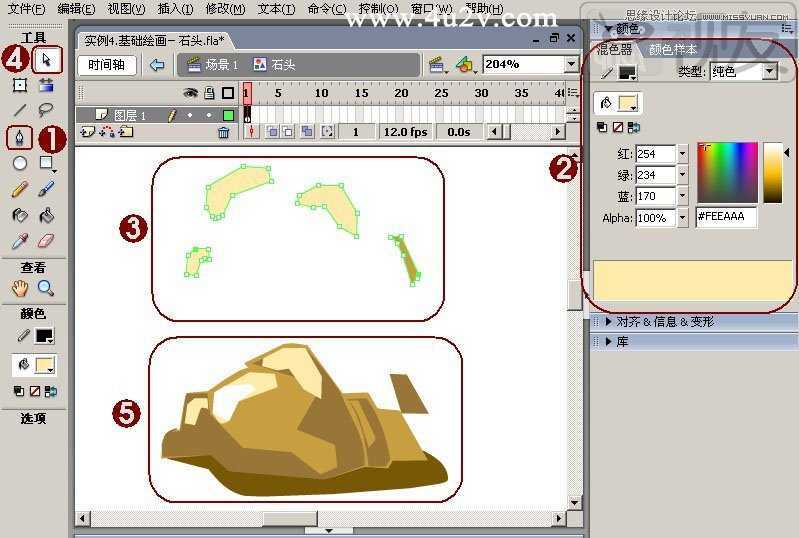Pick the Eraser tool
The height and width of the screenshot is (538, 799).
pos(46,240)
